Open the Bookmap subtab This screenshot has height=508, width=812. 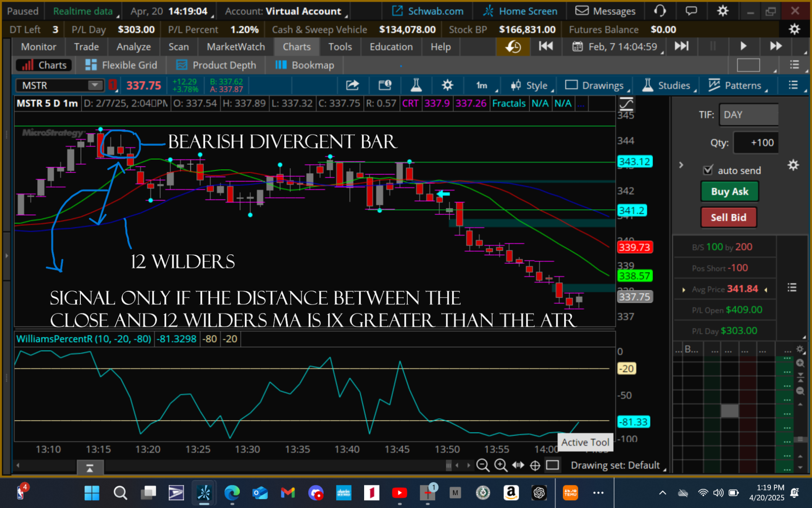pyautogui.click(x=305, y=65)
